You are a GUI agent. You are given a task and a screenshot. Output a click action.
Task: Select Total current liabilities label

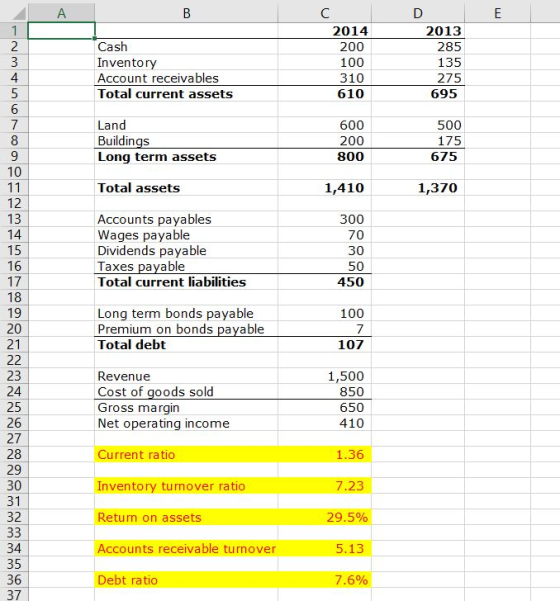tap(186, 282)
